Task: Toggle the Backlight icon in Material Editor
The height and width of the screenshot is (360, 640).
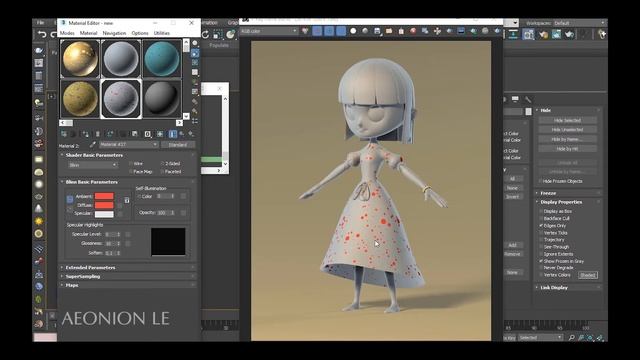Action: click(195, 53)
